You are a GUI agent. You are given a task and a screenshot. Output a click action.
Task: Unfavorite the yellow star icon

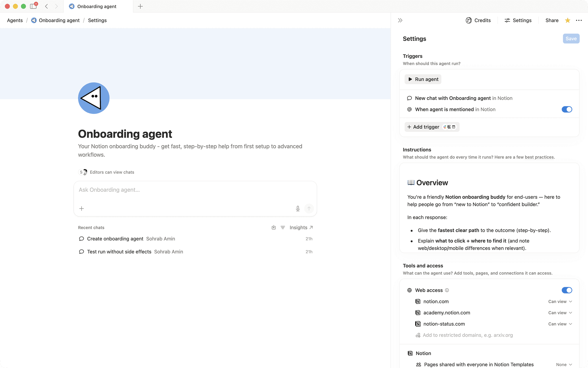[x=568, y=20]
